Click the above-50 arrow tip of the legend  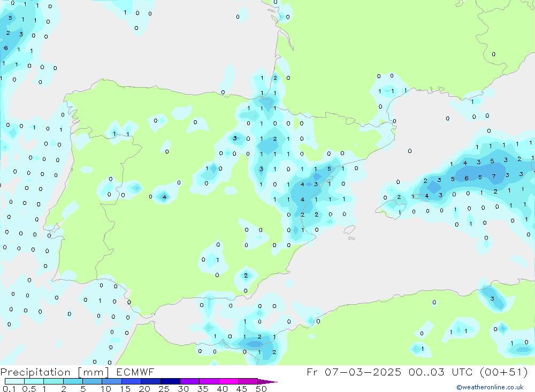267,382
